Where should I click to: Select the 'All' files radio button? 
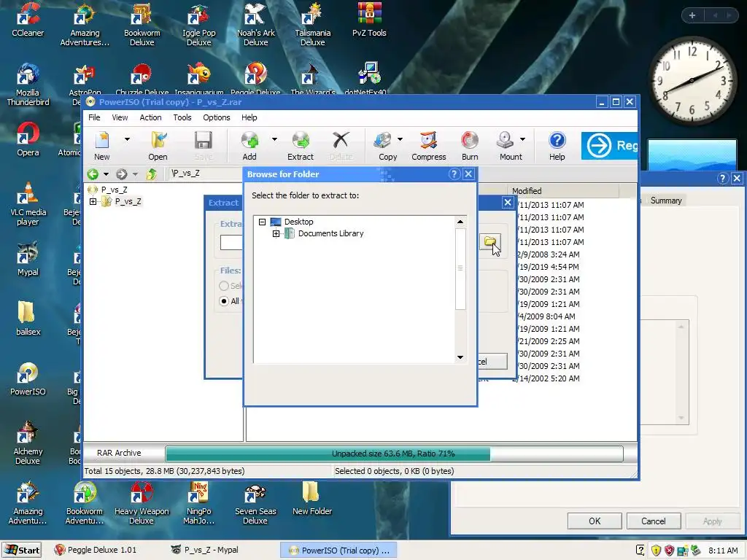[224, 301]
